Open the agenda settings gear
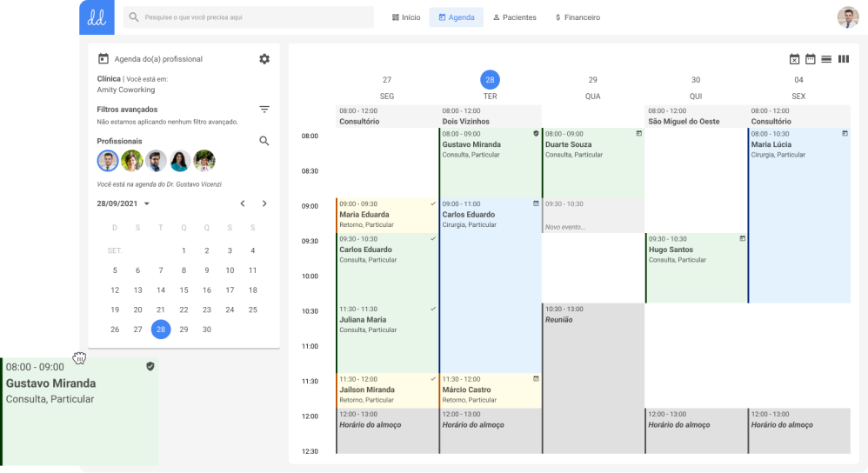868x473 pixels. pyautogui.click(x=264, y=58)
